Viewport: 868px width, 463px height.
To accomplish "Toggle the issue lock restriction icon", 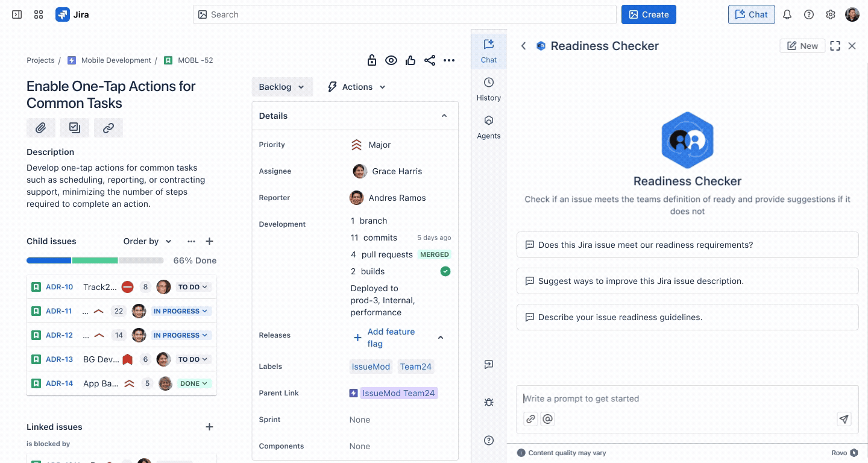I will (372, 60).
